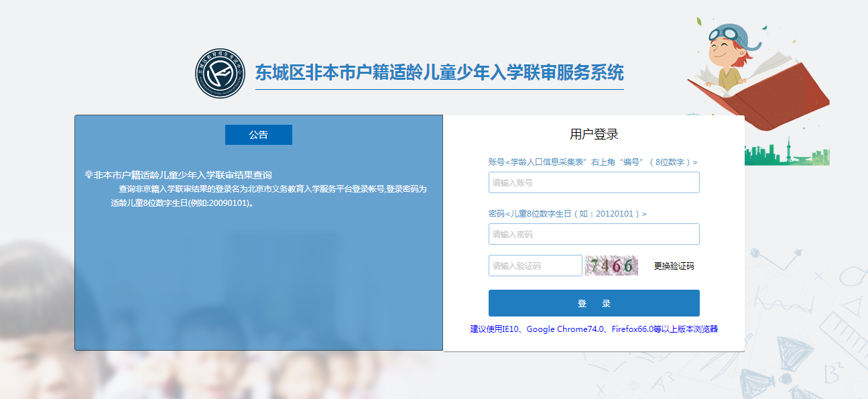Click the 密码 label with the birthday hint
This screenshot has width=868, height=399.
[x=567, y=214]
